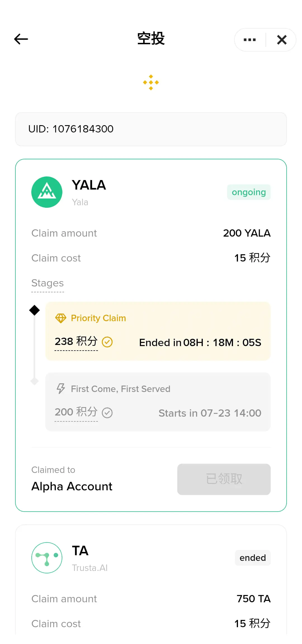Open the TA airdrop card title
The image size is (302, 644).
pos(80,551)
